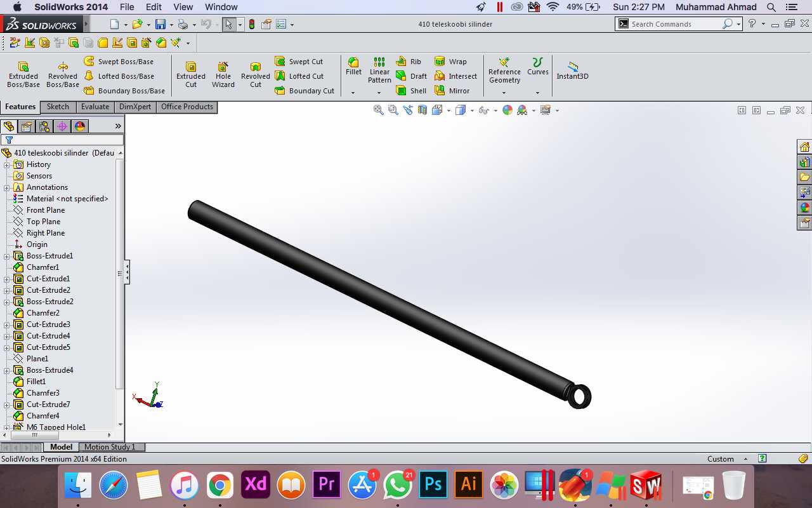Image resolution: width=812 pixels, height=508 pixels.
Task: Select the Origin tree item
Action: point(37,244)
